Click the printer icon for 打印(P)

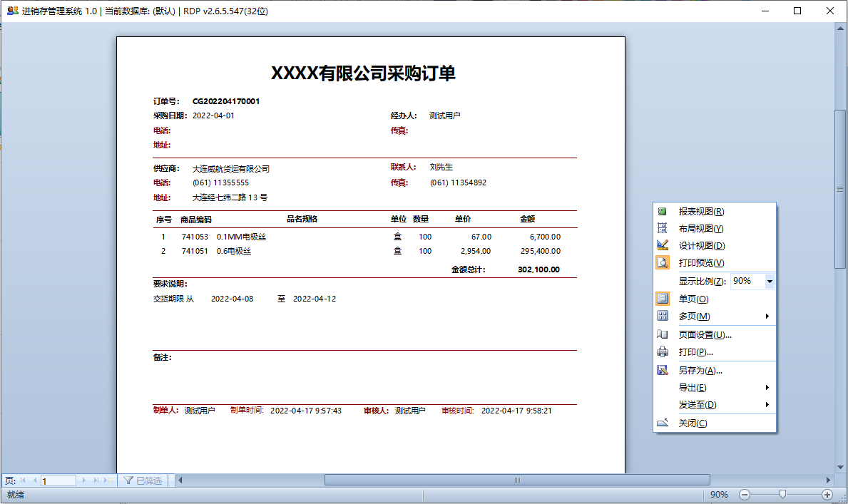pyautogui.click(x=663, y=352)
